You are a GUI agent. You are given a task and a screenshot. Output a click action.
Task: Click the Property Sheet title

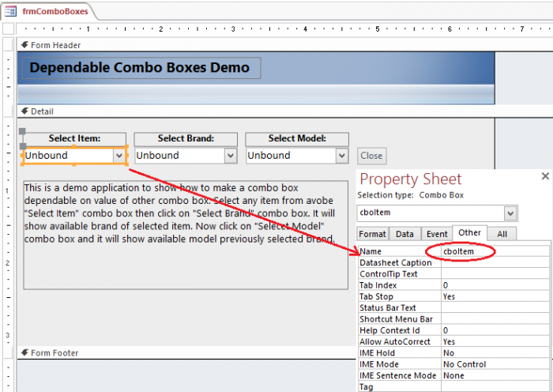pos(411,179)
